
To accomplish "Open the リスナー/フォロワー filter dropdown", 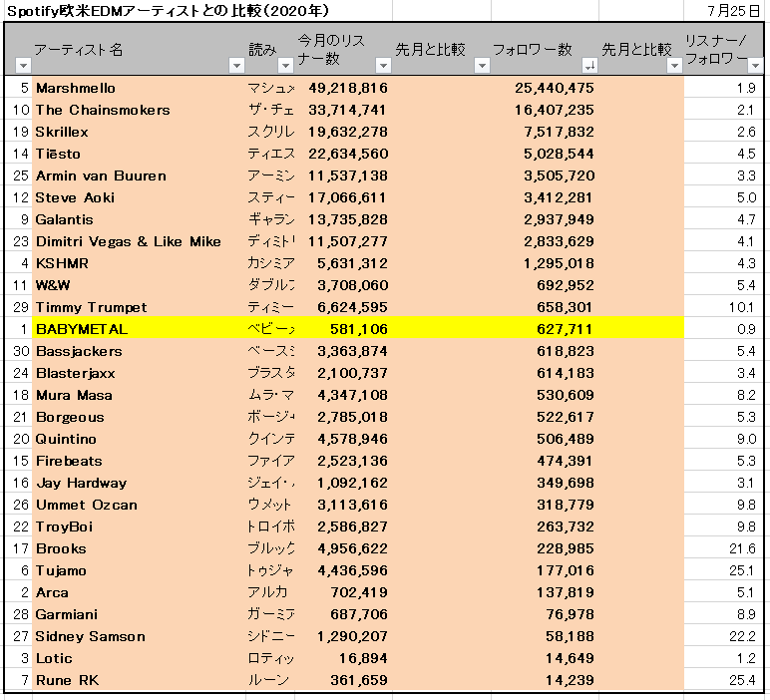I will [x=755, y=65].
